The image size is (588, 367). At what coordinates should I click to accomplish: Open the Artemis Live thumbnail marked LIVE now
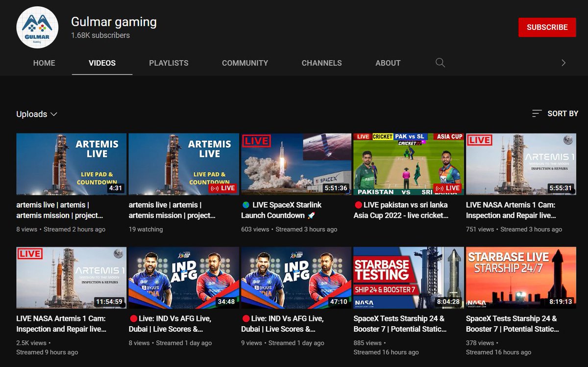click(x=184, y=164)
